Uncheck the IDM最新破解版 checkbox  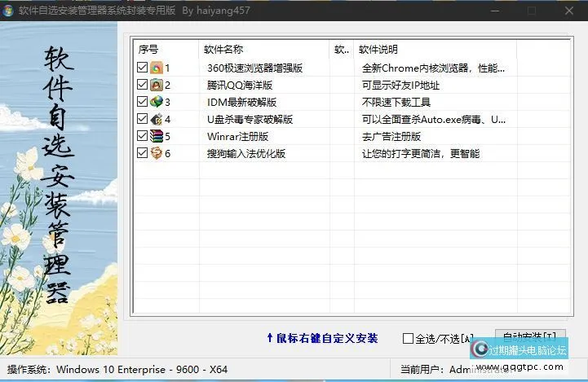[x=142, y=102]
